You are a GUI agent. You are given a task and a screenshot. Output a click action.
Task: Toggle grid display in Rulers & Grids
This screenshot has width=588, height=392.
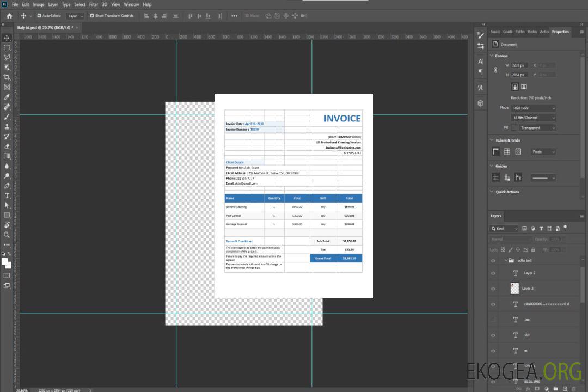tap(507, 151)
